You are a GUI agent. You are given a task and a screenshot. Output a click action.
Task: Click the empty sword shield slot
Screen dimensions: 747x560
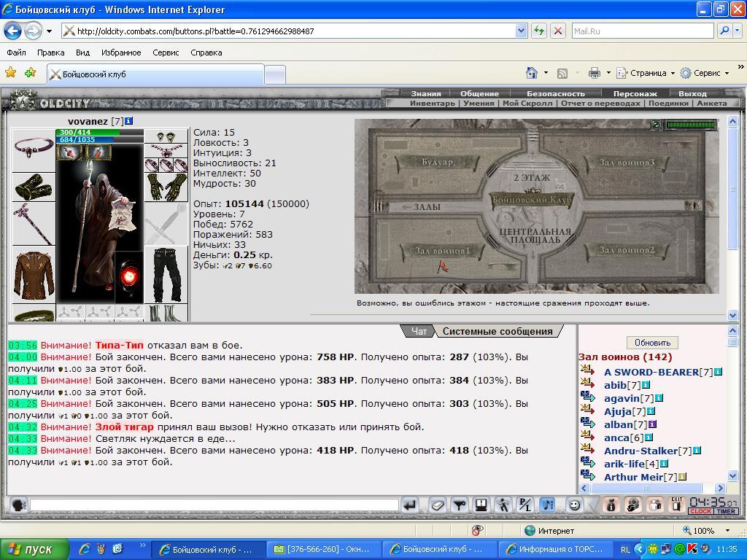point(166,224)
